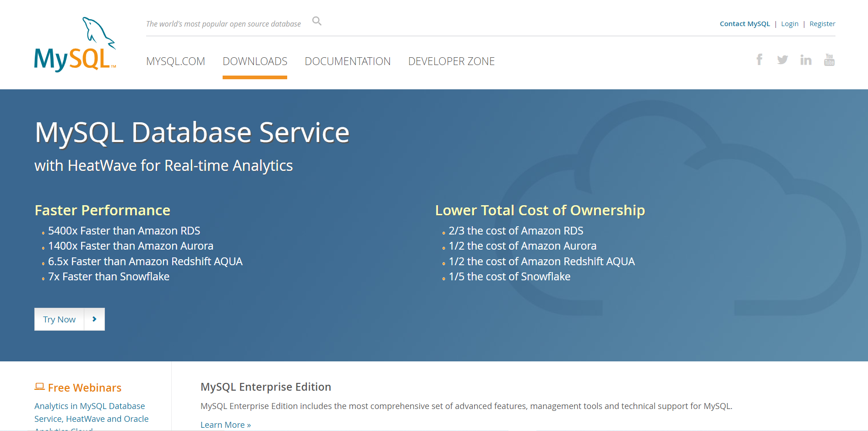Visit MySQL's Facebook page icon
Screen dimensions: 868x431
[759, 60]
